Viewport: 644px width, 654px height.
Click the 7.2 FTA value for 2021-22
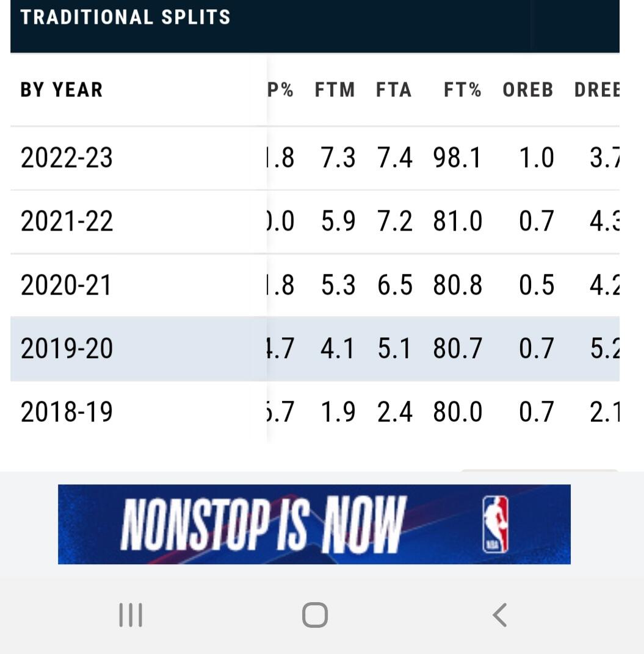(395, 221)
